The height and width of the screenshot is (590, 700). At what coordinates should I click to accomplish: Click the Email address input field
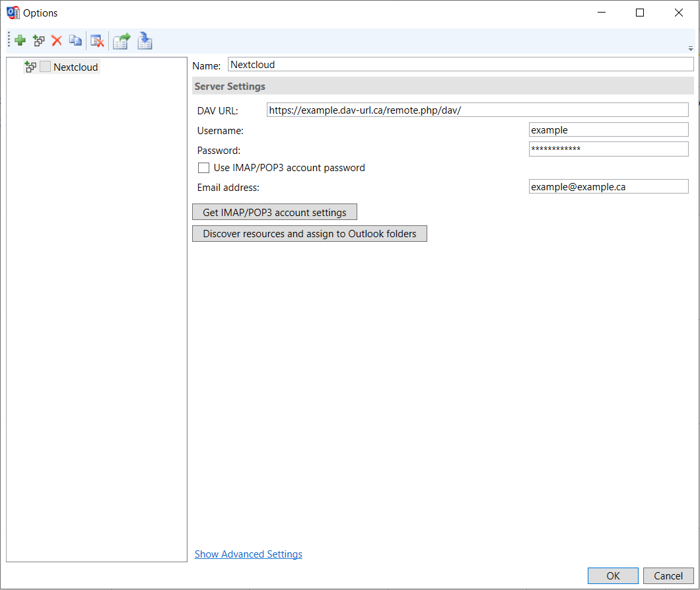pyautogui.click(x=608, y=186)
